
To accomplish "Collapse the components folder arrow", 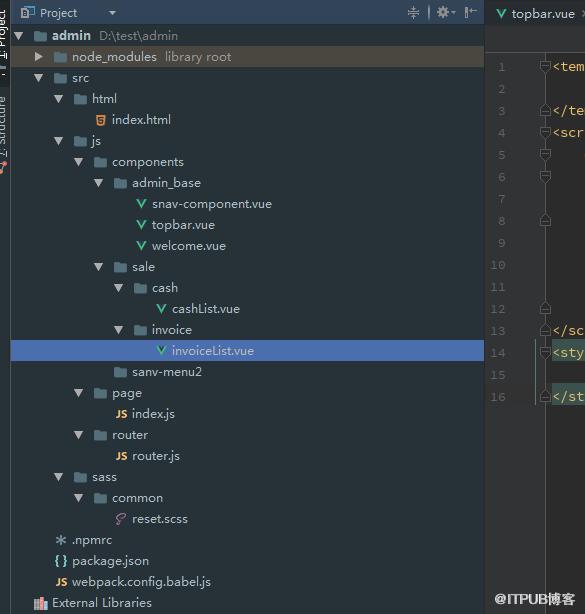I will tap(78, 162).
